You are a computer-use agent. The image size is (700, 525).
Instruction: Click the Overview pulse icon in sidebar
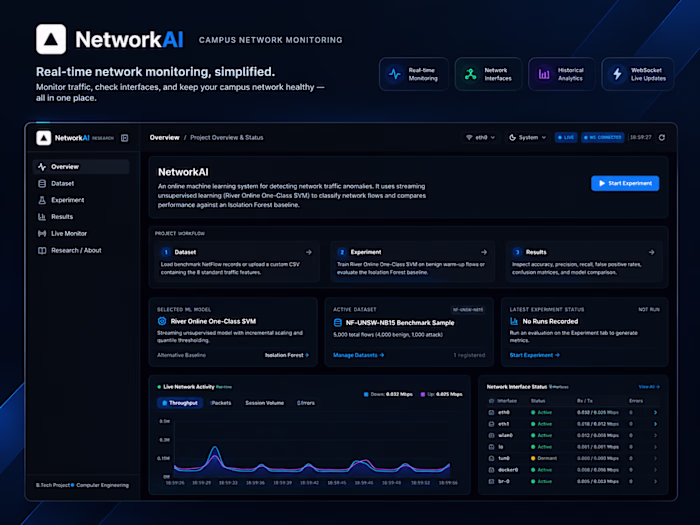pos(42,167)
